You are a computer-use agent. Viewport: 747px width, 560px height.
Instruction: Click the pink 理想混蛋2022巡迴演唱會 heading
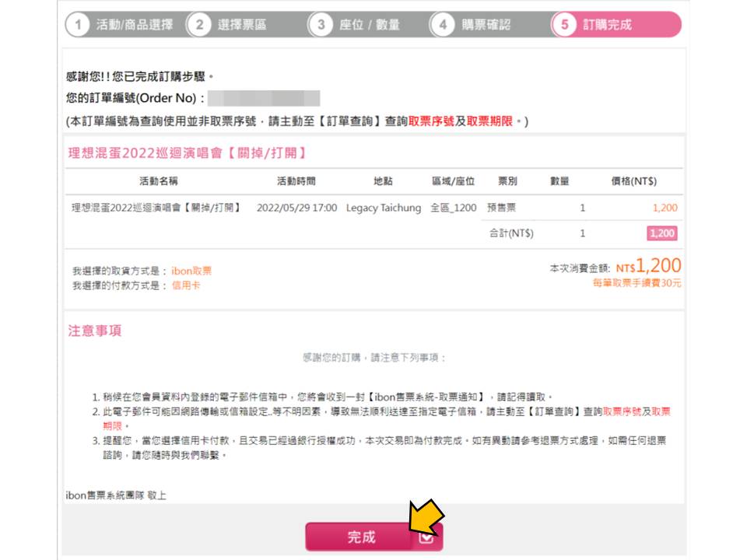click(x=187, y=152)
